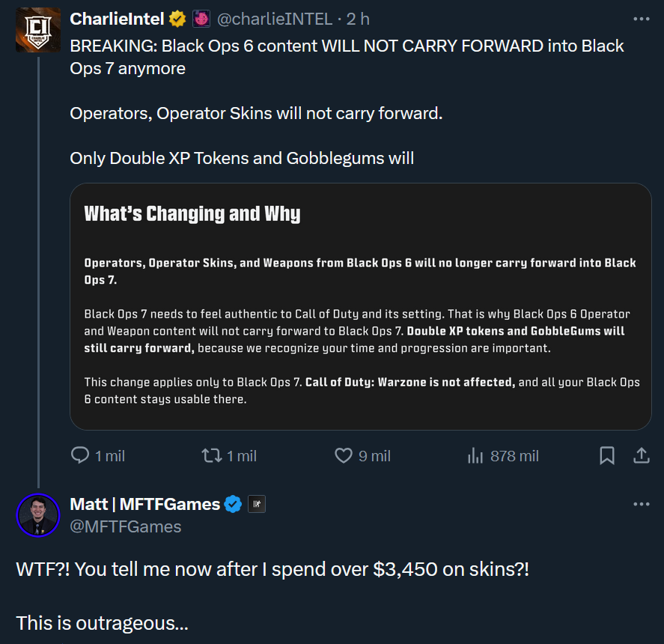
Task: Click the reply speech bubble icon
Action: pos(80,455)
